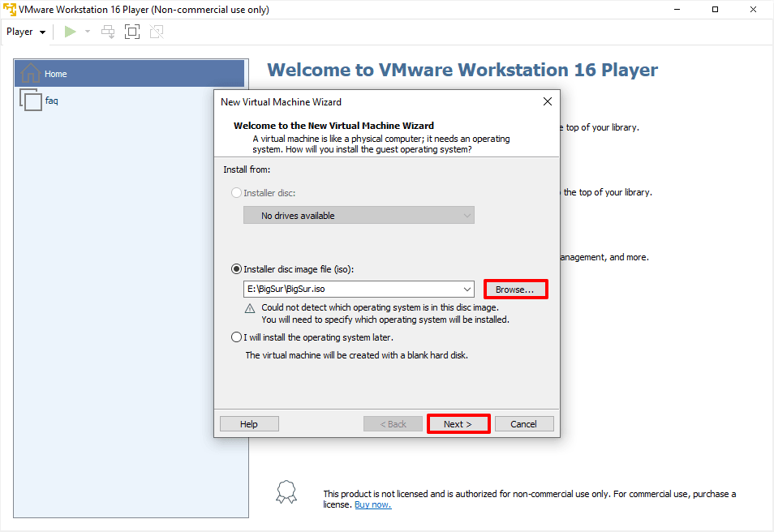Click the warning triangle icon in wizard
774x532 pixels.
(x=250, y=308)
